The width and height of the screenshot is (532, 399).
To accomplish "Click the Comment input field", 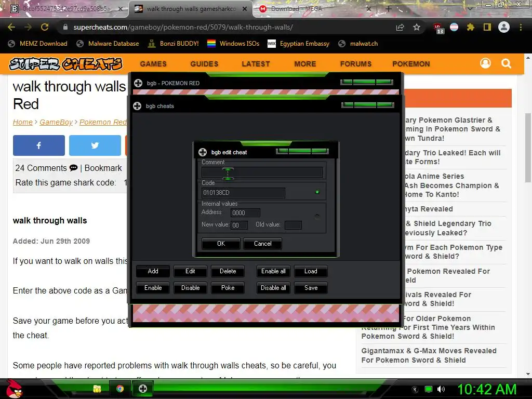I will 262,172.
